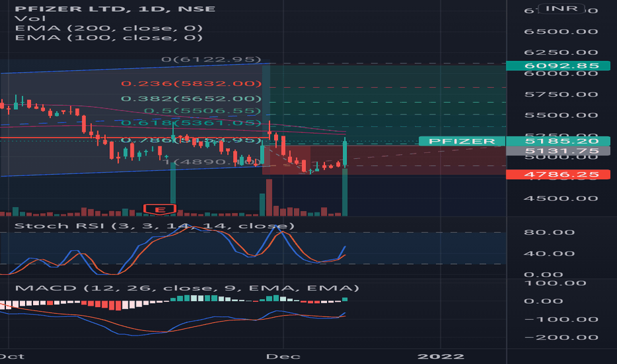The image size is (617, 364).
Task: Select Fibonacci level 0.382(5652.00) label
Action: [191, 99]
